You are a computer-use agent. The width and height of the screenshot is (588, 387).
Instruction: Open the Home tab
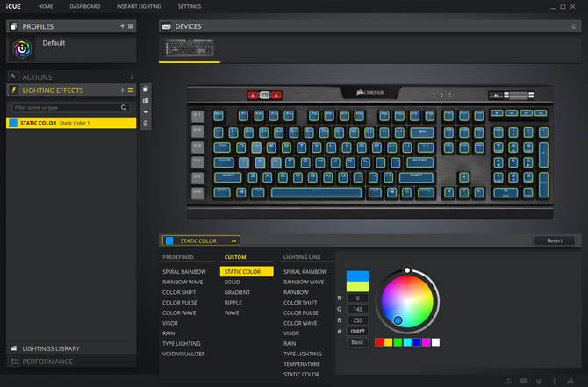coord(46,6)
